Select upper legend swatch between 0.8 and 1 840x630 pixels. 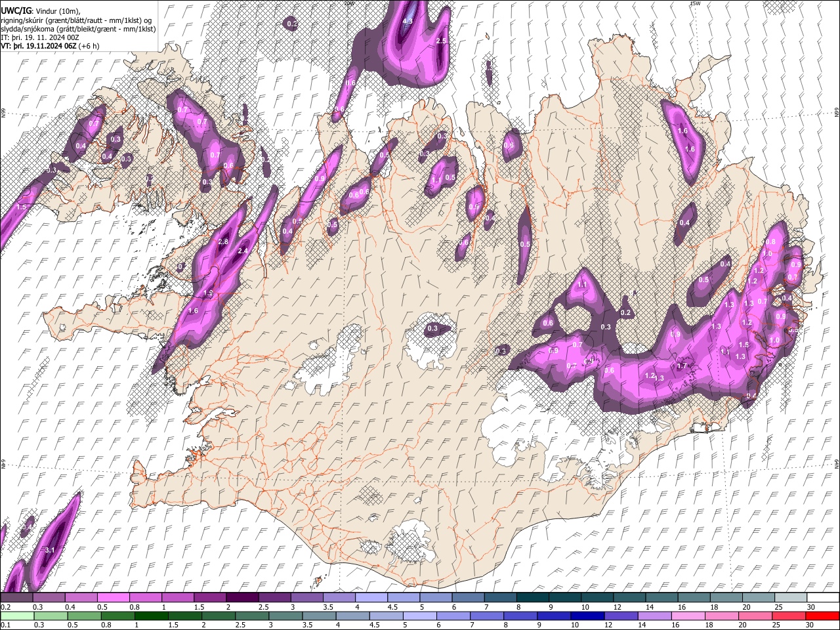coord(145,597)
